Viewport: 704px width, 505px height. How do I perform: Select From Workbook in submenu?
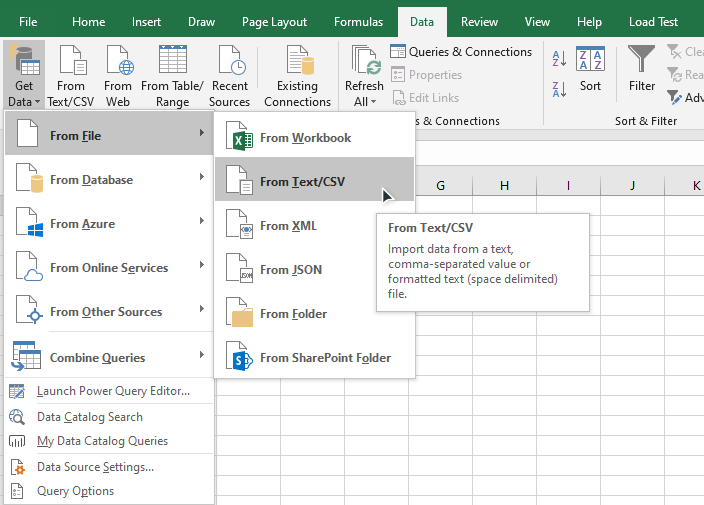click(x=314, y=135)
